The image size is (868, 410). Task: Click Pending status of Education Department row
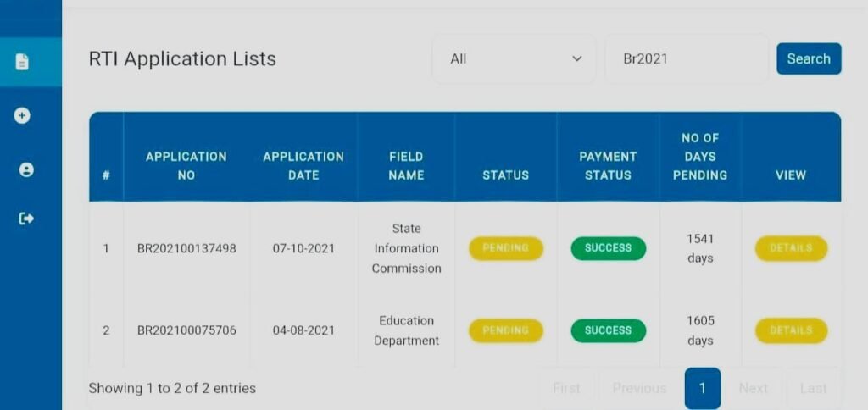(x=506, y=330)
